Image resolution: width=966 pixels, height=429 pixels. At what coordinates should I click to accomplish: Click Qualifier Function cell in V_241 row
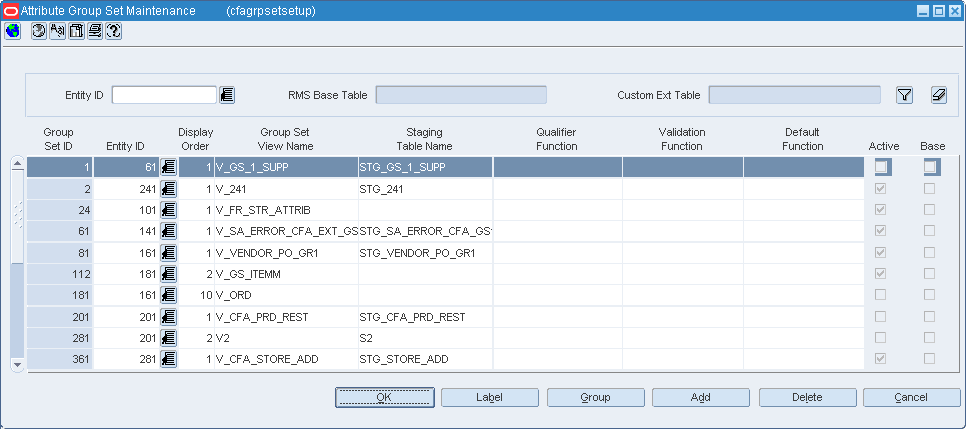coord(558,189)
